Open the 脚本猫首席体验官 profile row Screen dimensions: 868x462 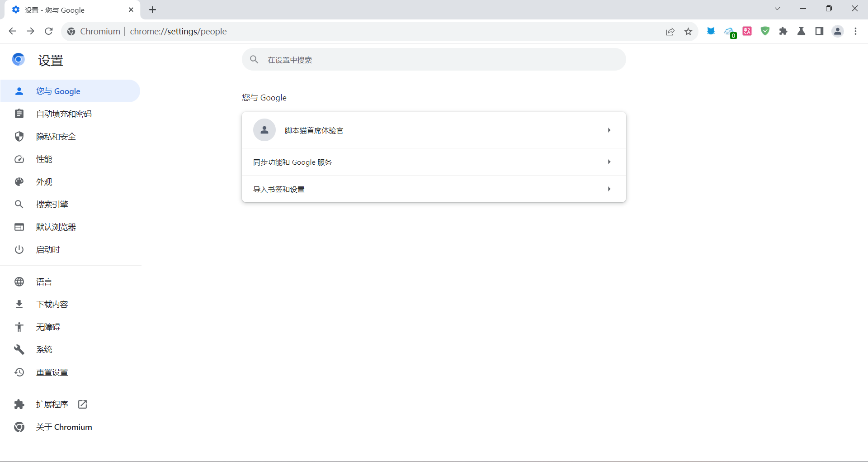(434, 130)
